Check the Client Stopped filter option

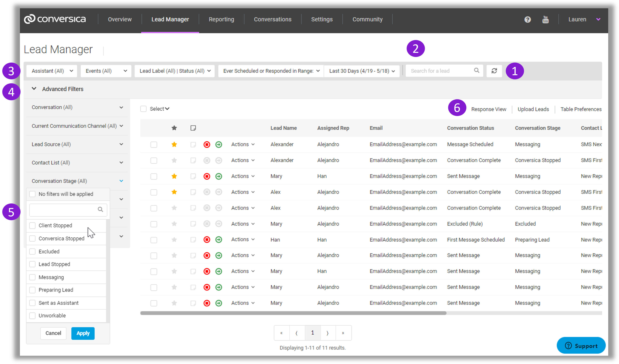tap(32, 225)
